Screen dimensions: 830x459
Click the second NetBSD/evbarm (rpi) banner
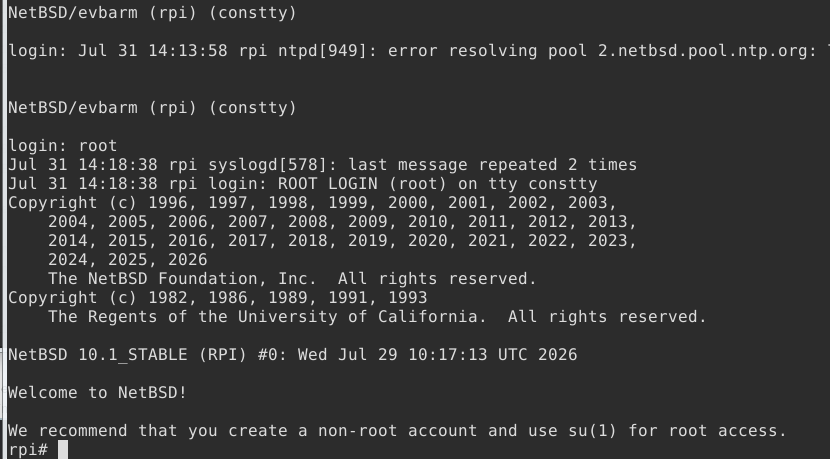(x=152, y=107)
